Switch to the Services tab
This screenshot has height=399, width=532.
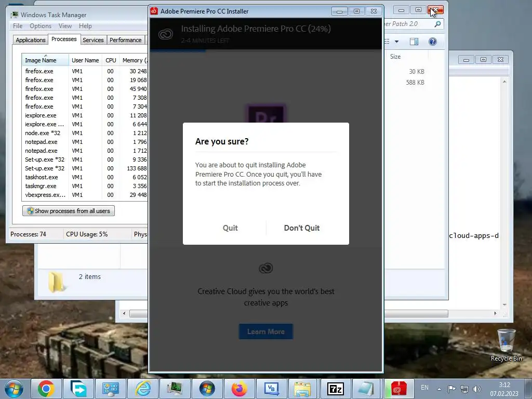(x=93, y=40)
